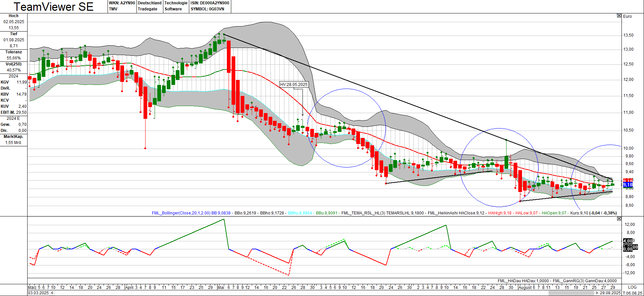Click the Technologie sector label
This screenshot has width=644, height=296.
point(176,3)
